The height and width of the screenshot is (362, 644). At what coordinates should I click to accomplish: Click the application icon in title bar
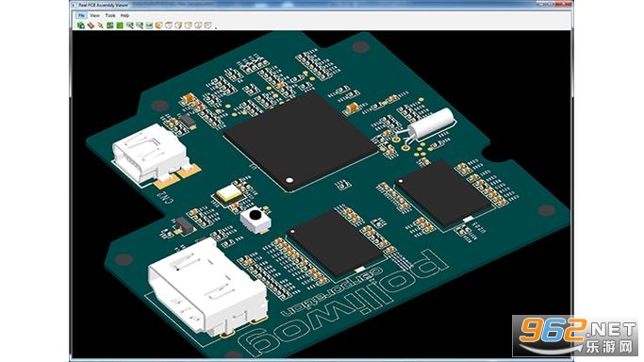click(x=74, y=6)
